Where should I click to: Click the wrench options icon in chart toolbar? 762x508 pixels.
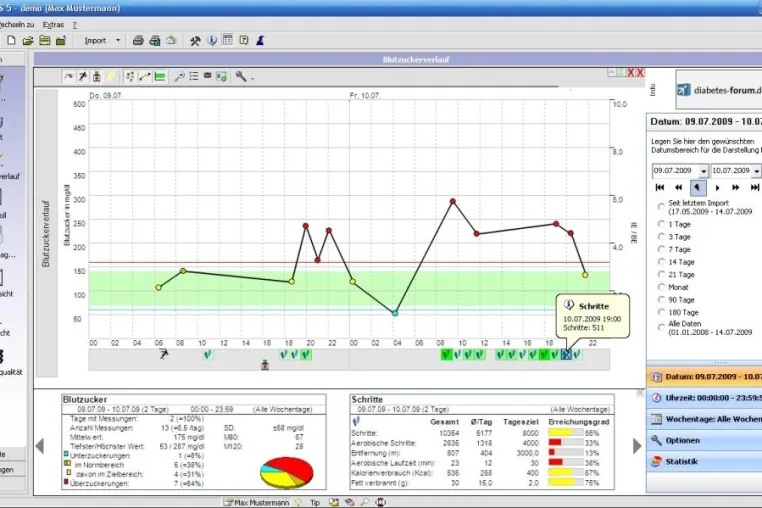tap(241, 76)
